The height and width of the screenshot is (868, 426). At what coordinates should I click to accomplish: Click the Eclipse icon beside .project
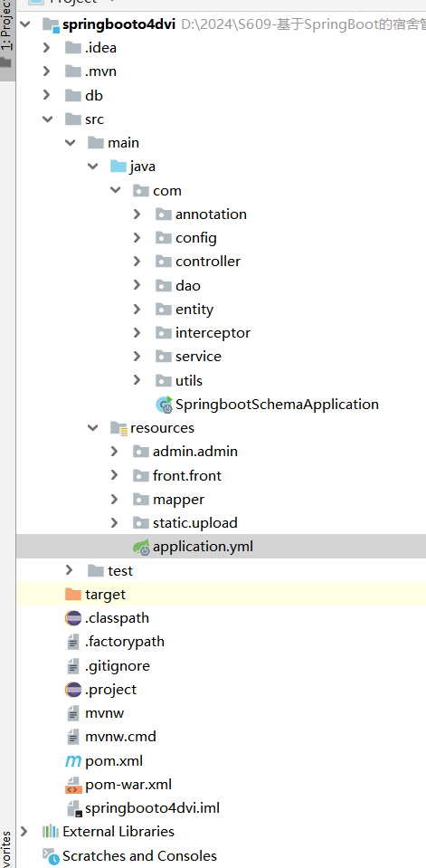pyautogui.click(x=73, y=689)
